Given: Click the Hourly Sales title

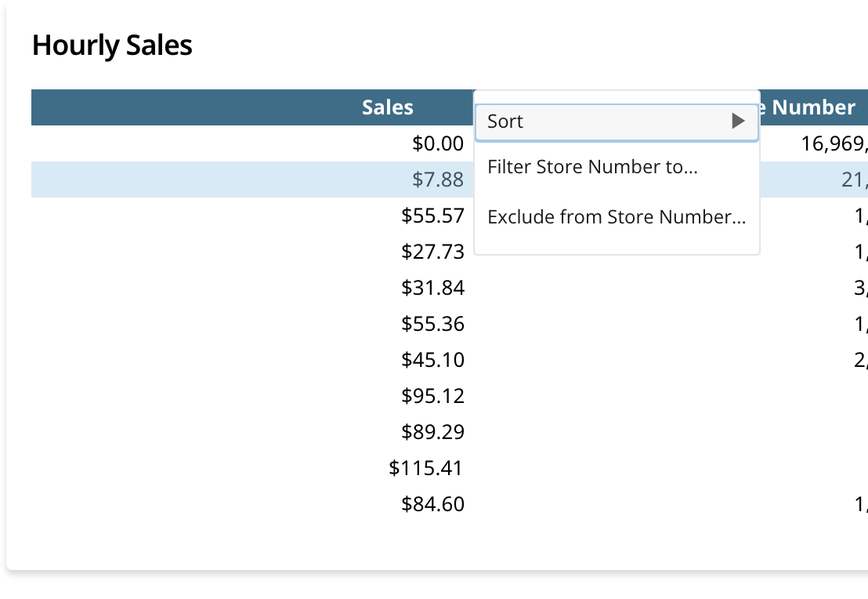Looking at the screenshot, I should coord(112,45).
